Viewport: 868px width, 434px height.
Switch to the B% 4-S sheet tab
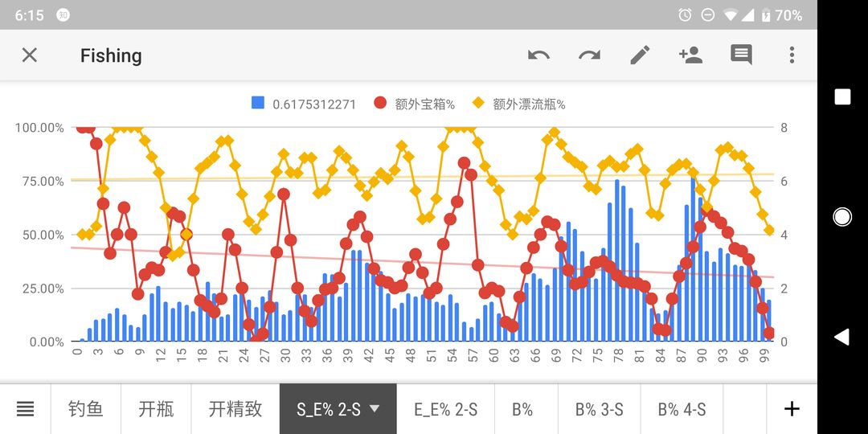682,409
